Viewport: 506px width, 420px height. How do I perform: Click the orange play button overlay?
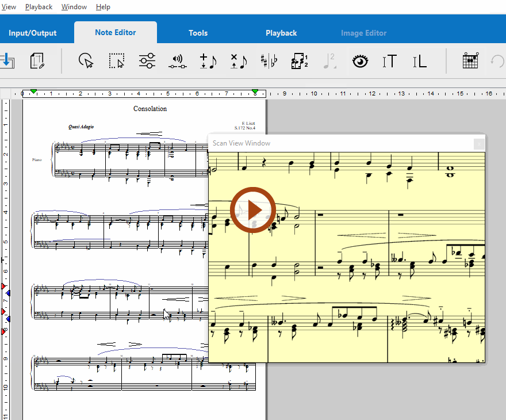252,210
